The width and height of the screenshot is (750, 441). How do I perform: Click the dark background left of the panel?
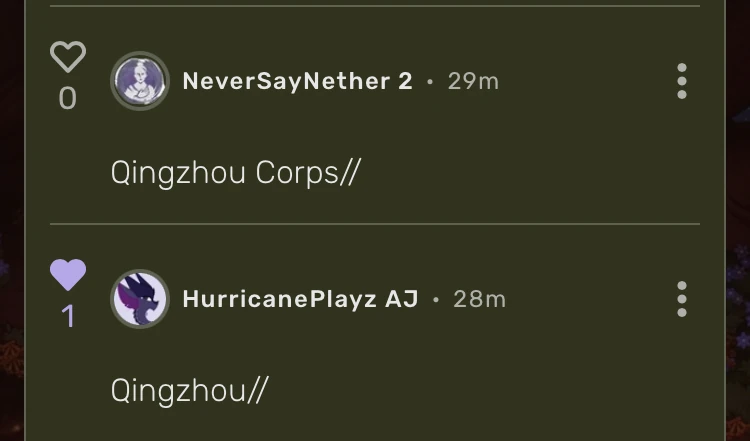click(x=11, y=220)
